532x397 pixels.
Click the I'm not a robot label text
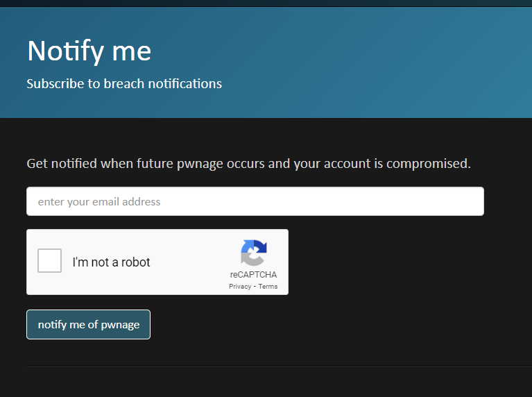click(111, 262)
